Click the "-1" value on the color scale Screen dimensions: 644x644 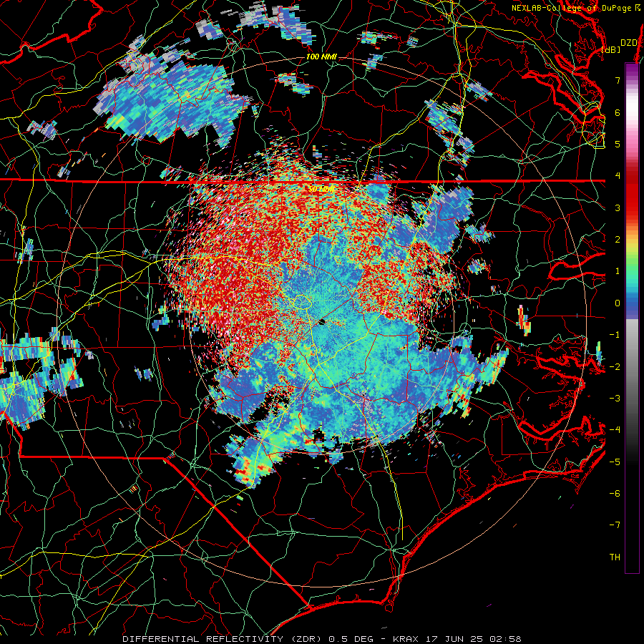615,335
